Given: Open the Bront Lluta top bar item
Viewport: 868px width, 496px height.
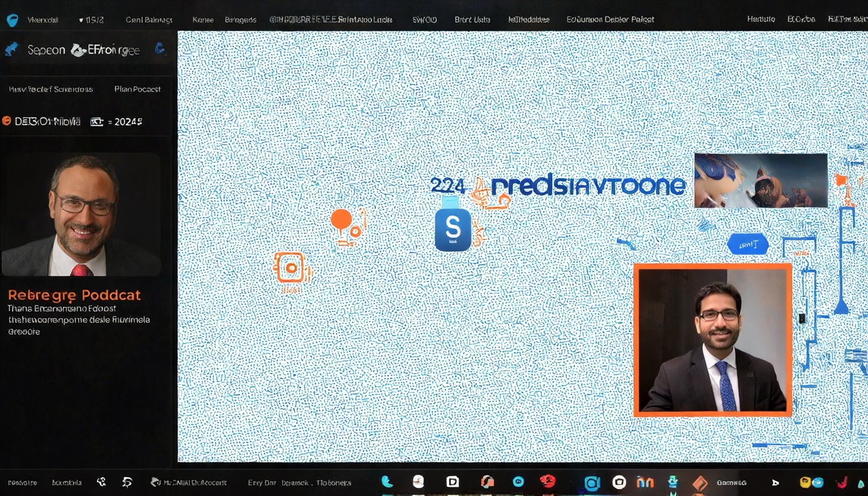Looking at the screenshot, I should tap(472, 20).
